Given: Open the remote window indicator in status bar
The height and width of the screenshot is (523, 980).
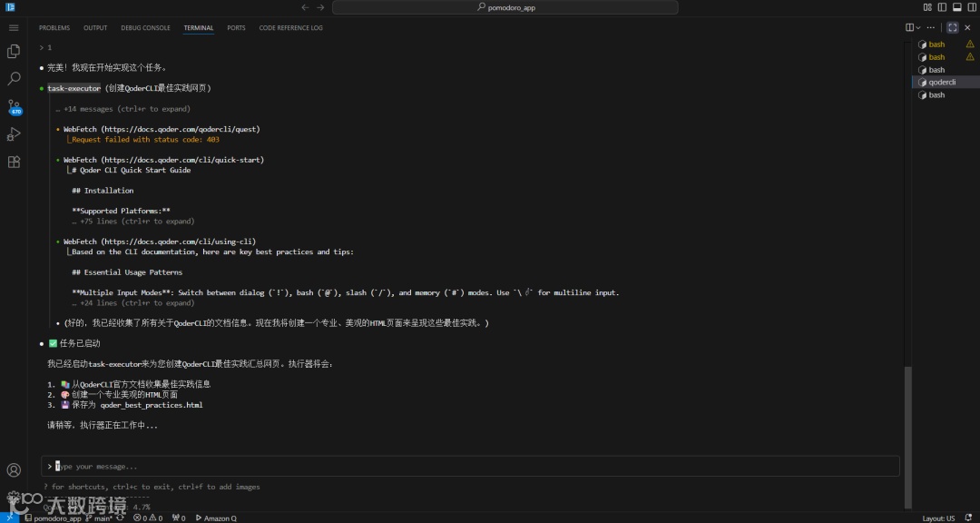Looking at the screenshot, I should click(x=9, y=518).
